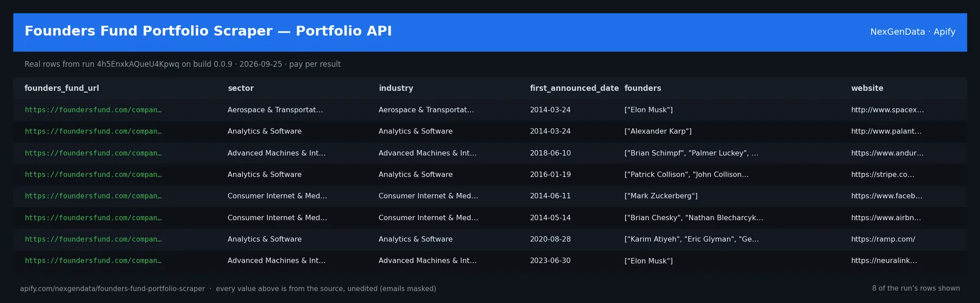Click the ["Alexander Karp"] founders cell
Viewport: 980px width, 303px height.
[x=658, y=131]
